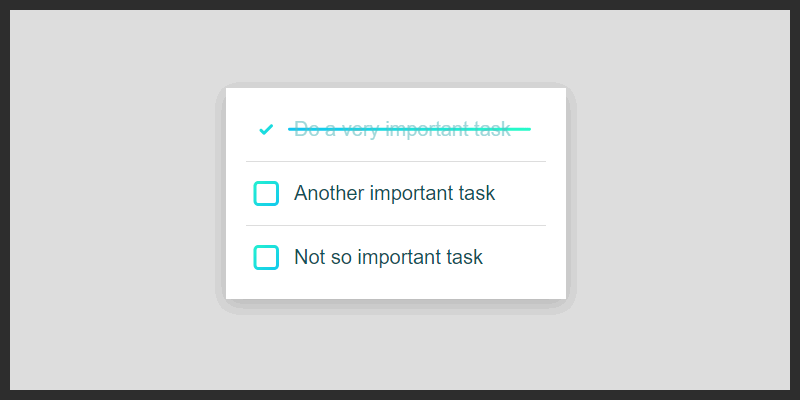Click empty white space right of 'Not so important task'
This screenshot has width=800, height=400.
[520, 257]
